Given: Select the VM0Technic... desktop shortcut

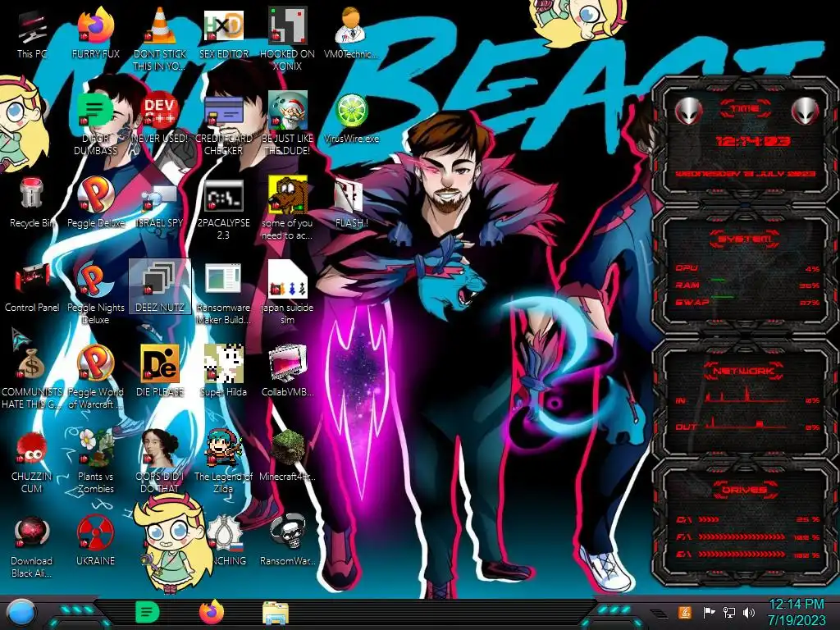Looking at the screenshot, I should point(351,33).
